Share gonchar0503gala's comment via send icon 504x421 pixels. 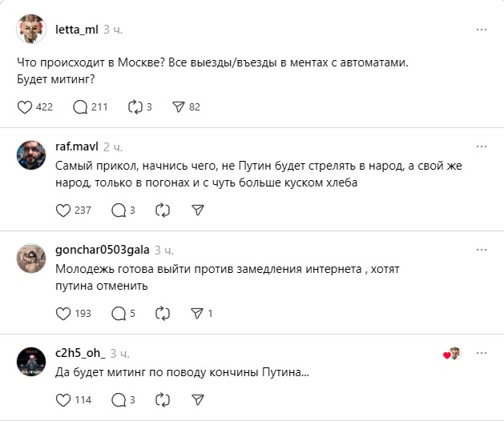[197, 313]
